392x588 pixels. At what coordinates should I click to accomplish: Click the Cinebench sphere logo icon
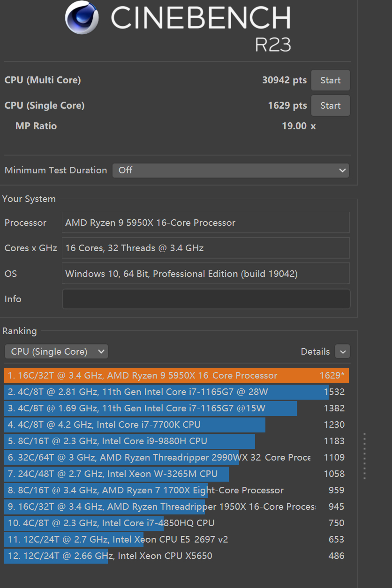click(x=82, y=18)
